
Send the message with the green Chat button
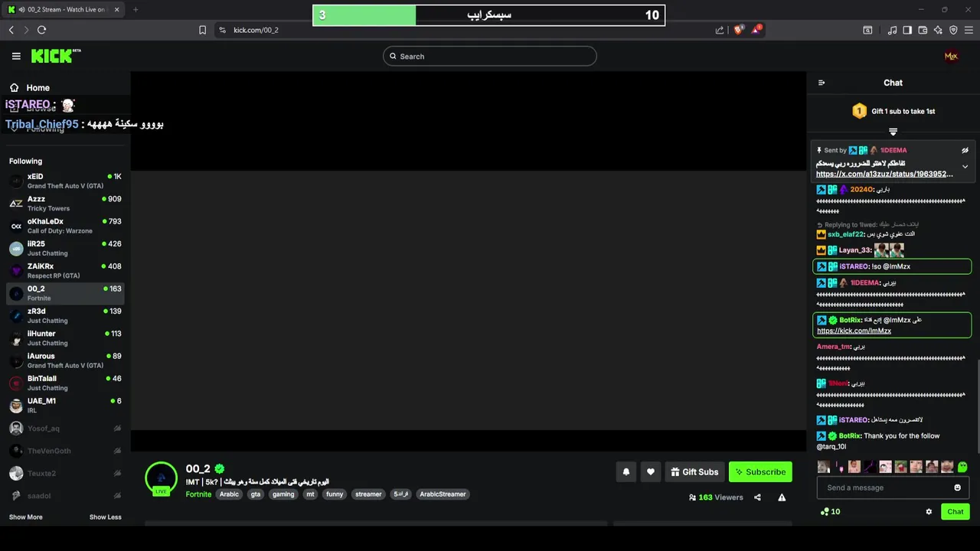(x=955, y=512)
